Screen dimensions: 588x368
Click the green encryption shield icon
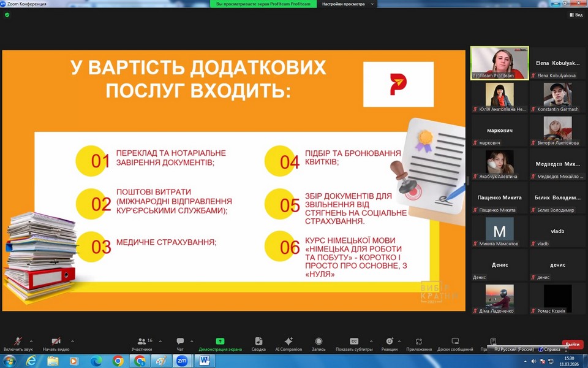7,15
